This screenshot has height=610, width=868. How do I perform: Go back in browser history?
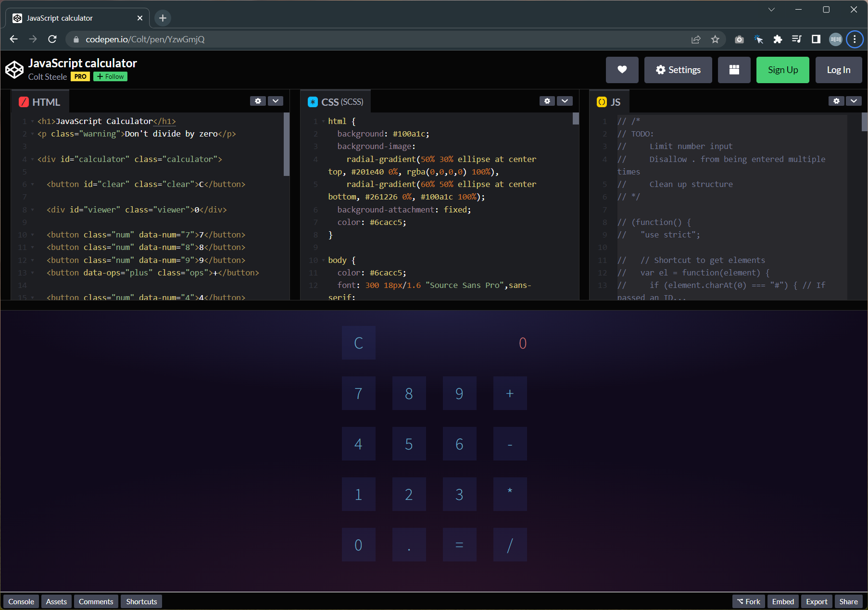coord(13,39)
